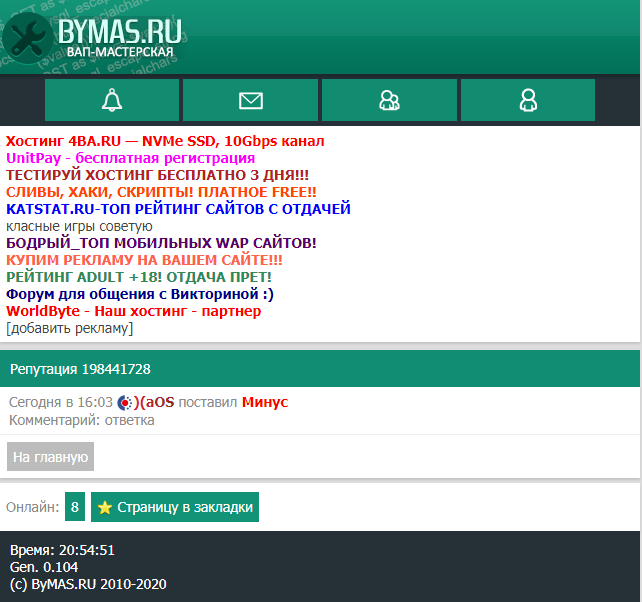Open БОДРЫЙ_ТОП МОБИЛЬНЫХ WAP САЙТОВ link
The image size is (642, 602).
click(x=161, y=243)
